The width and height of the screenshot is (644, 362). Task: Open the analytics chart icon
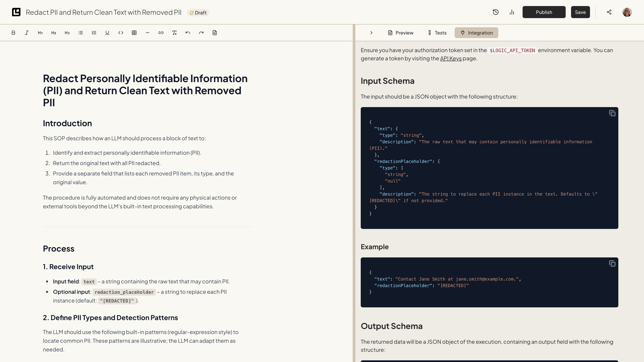[x=512, y=12]
